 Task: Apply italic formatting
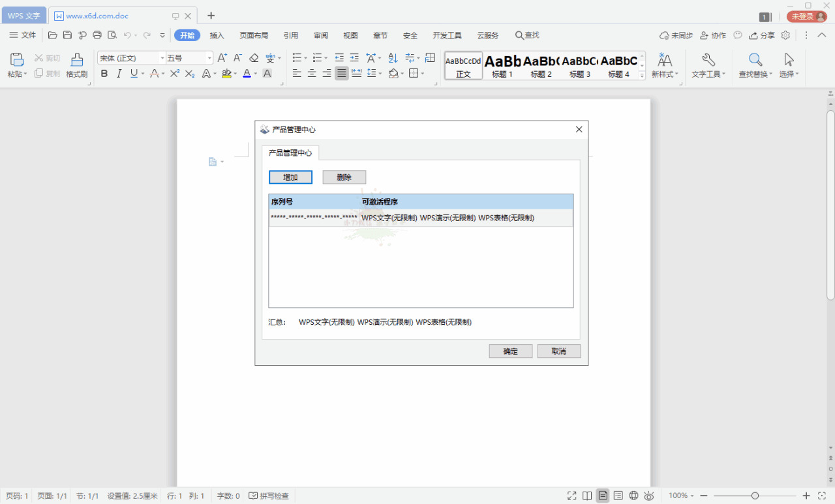point(119,74)
